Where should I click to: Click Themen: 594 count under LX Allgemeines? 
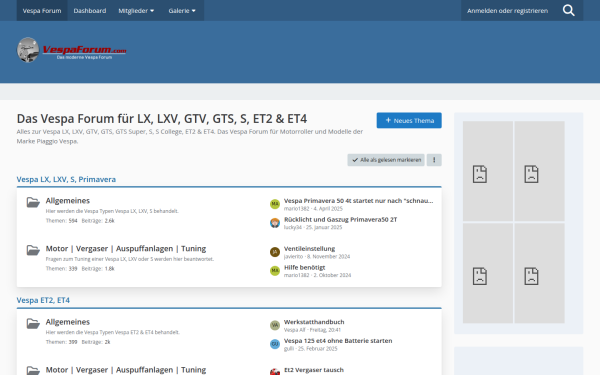point(62,220)
